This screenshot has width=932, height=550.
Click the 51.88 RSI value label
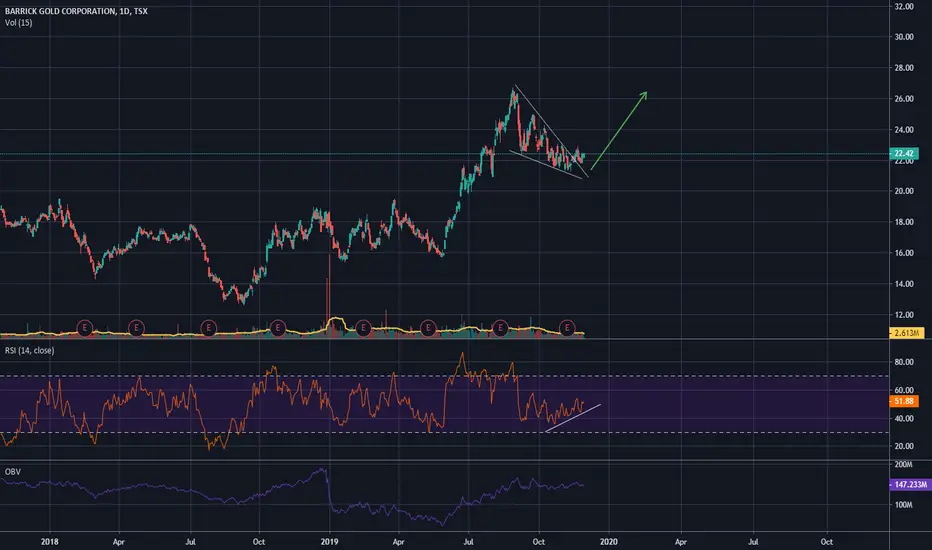click(903, 401)
